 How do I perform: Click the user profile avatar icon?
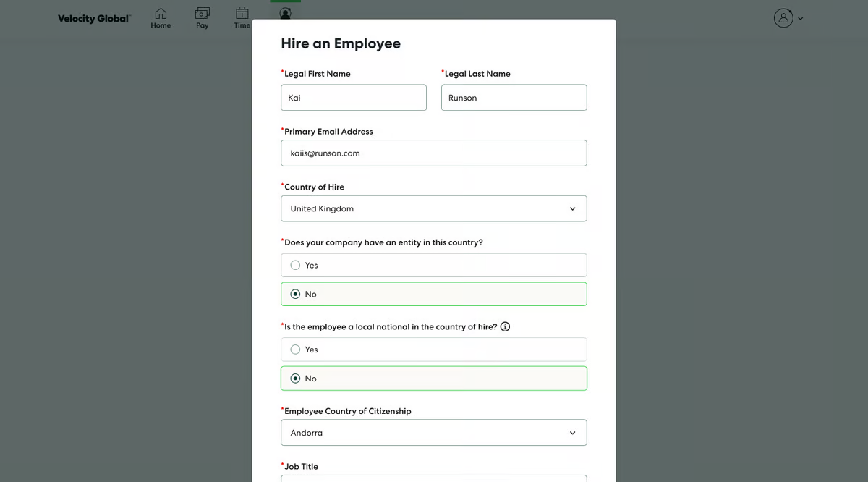[783, 18]
